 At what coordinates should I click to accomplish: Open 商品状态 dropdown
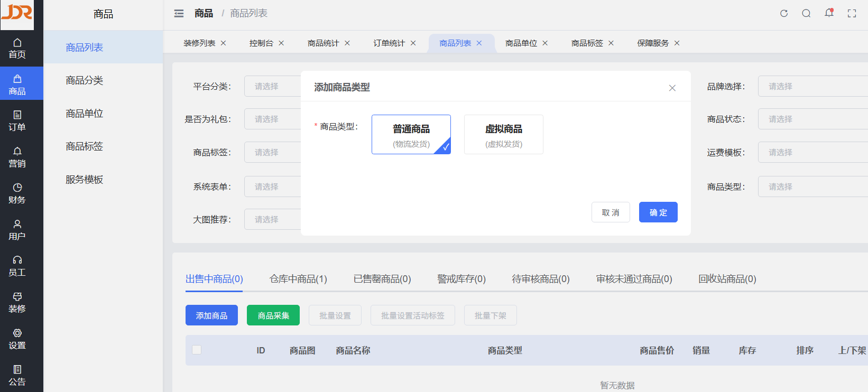(813, 119)
